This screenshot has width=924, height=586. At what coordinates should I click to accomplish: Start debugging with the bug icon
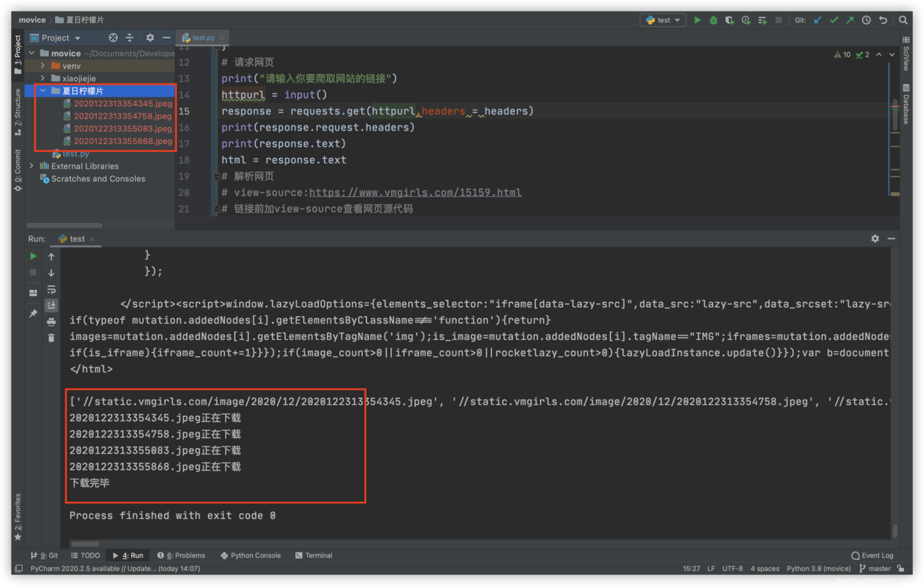714,20
